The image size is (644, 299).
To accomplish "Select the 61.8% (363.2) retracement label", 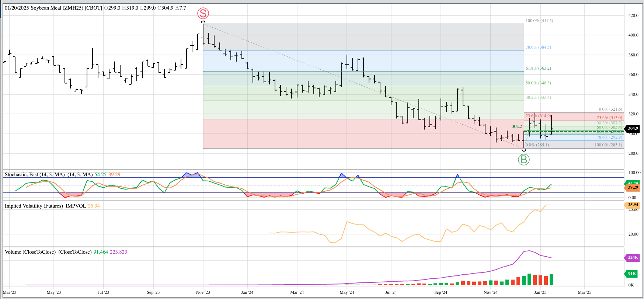I will pyautogui.click(x=538, y=68).
